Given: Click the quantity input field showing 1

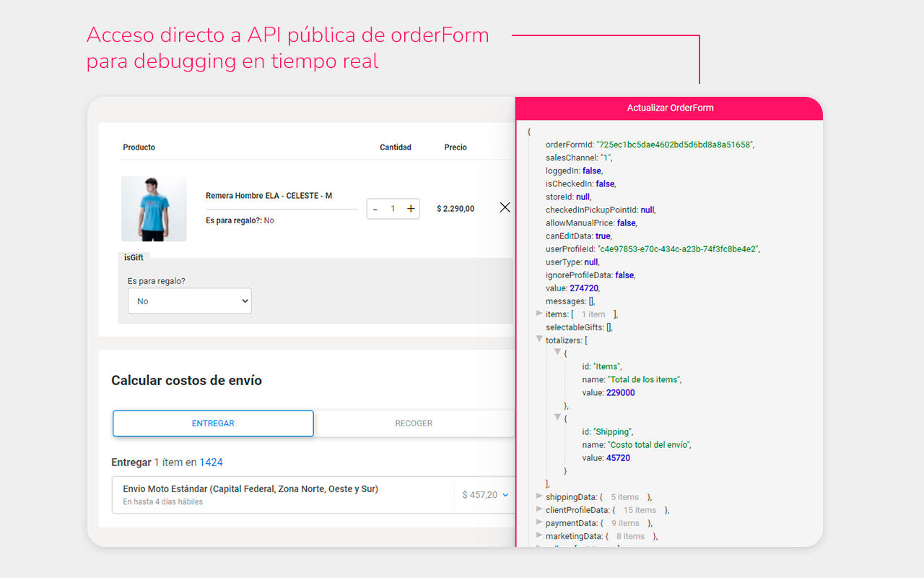Looking at the screenshot, I should click(x=393, y=208).
